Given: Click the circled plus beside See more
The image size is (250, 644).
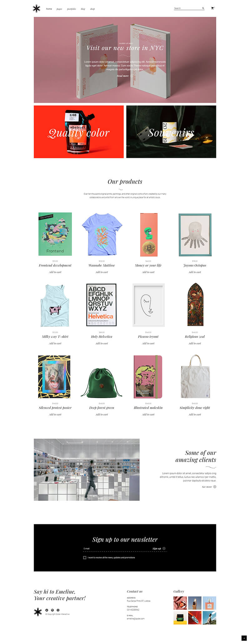Looking at the screenshot, I should coord(215,487).
